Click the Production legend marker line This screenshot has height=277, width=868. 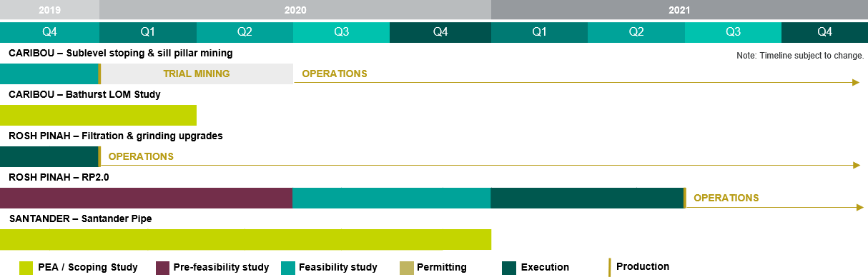point(609,267)
